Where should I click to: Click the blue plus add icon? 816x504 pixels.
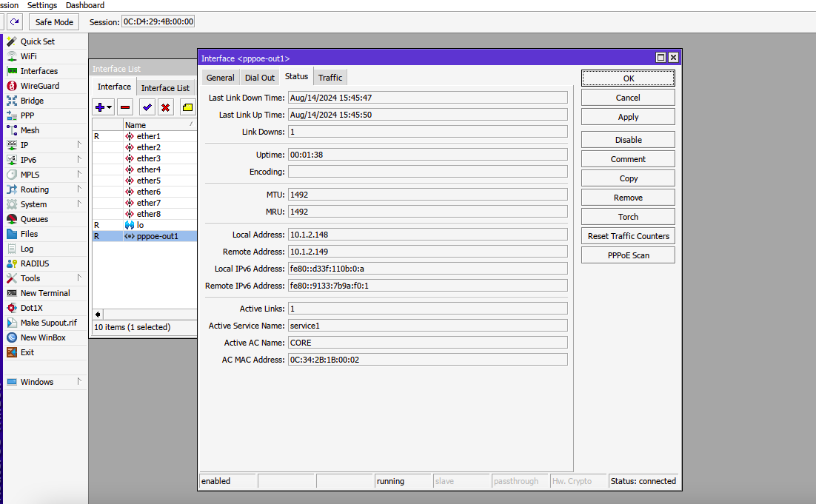pos(100,107)
